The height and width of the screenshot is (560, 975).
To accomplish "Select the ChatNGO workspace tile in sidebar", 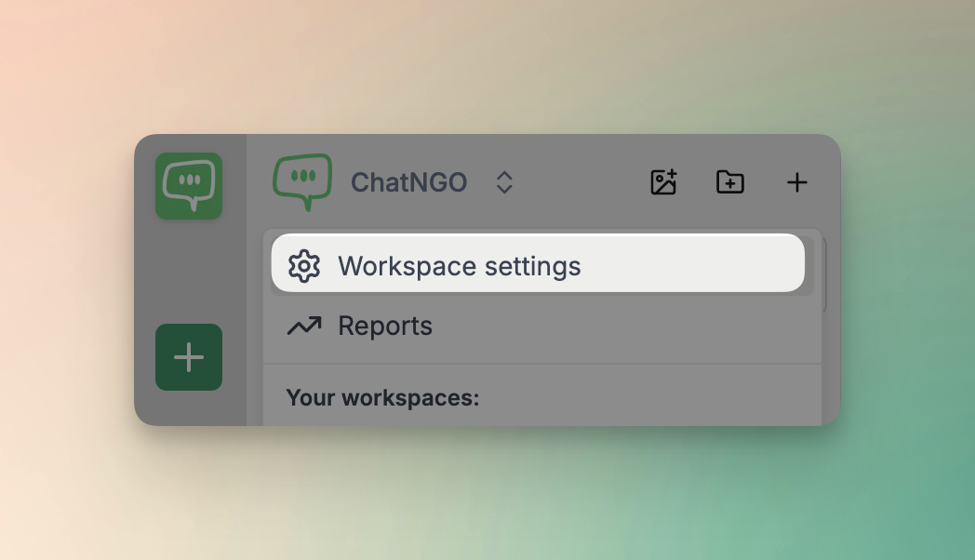I will click(x=189, y=186).
